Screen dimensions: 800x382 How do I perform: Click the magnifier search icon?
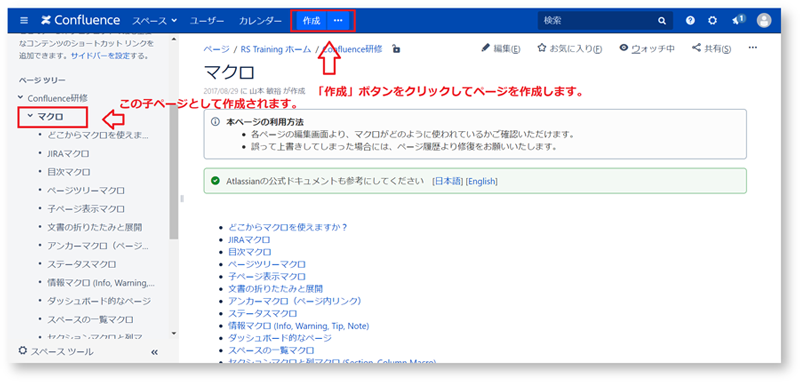662,21
